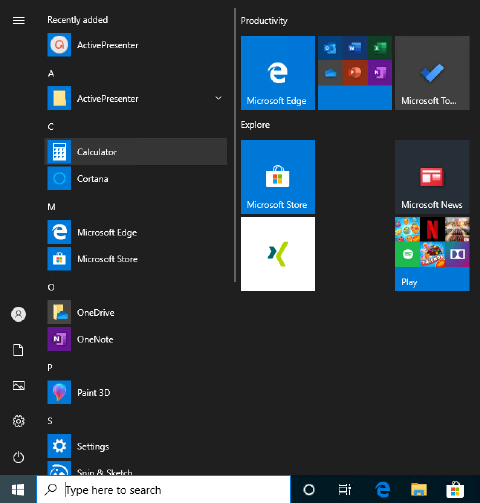Launch Edge from the taskbar
This screenshot has height=503, width=480.
coord(382,489)
